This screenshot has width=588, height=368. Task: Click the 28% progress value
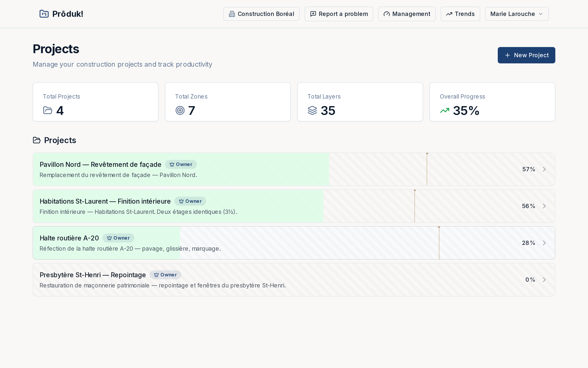pos(528,243)
